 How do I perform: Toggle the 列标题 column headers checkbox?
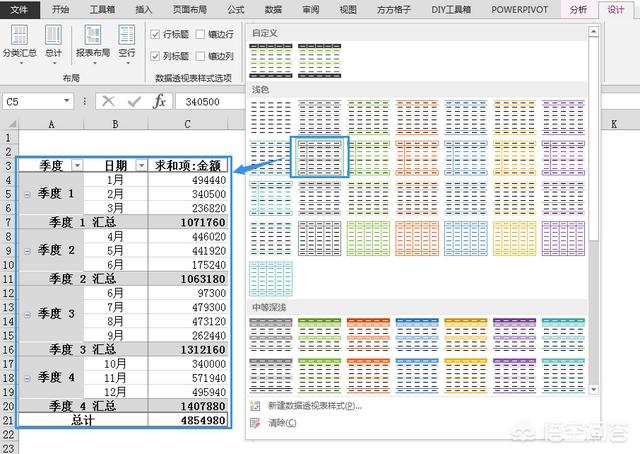click(x=155, y=57)
